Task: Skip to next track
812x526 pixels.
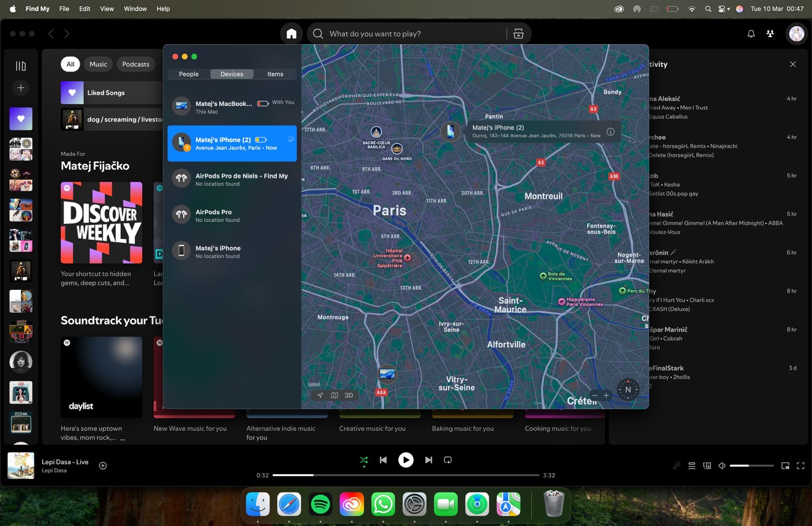Action: (429, 460)
